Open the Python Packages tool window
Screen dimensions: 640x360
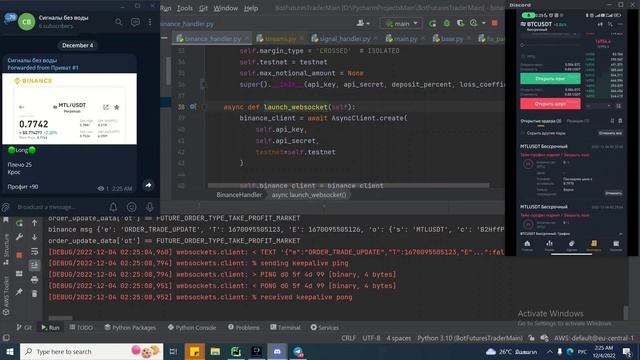pyautogui.click(x=130, y=328)
